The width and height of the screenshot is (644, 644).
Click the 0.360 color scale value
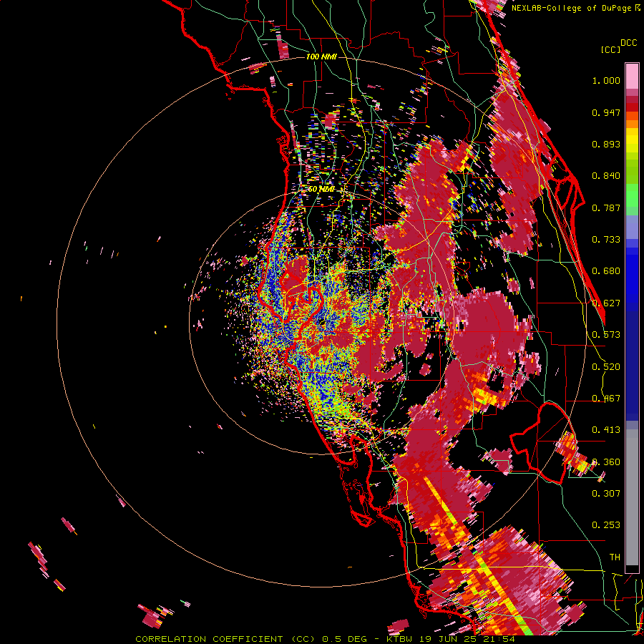click(x=606, y=462)
